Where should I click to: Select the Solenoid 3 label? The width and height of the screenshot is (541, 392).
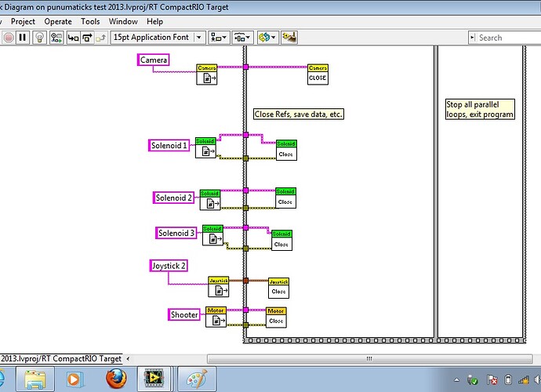tap(176, 233)
